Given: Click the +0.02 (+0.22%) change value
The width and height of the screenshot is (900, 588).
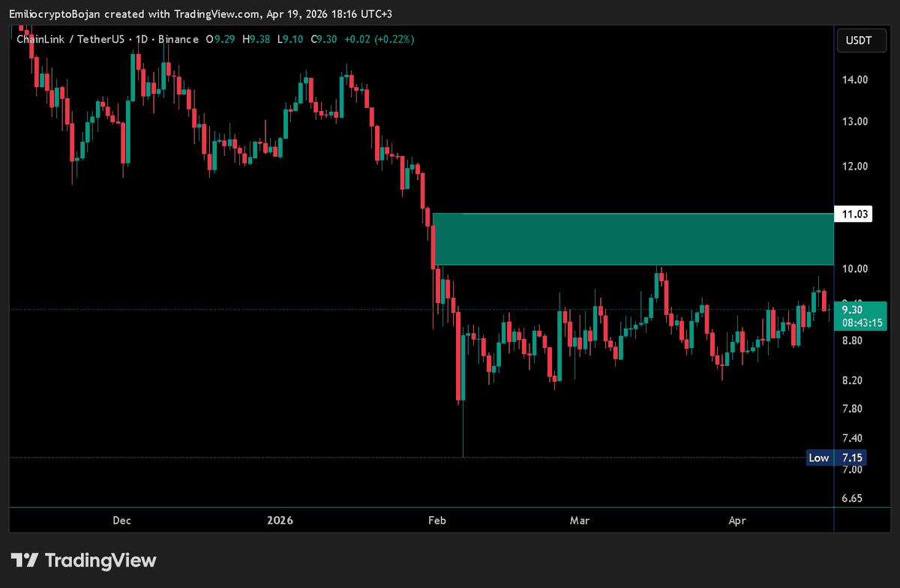Looking at the screenshot, I should 379,39.
